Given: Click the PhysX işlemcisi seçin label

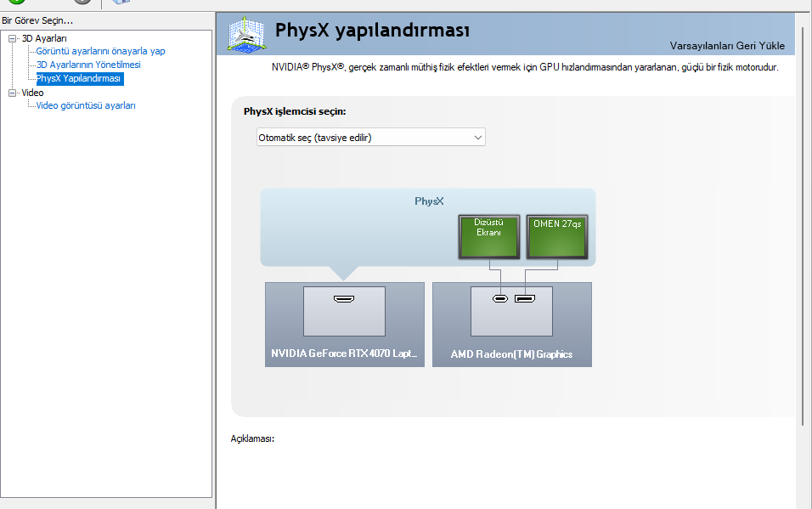Looking at the screenshot, I should 295,111.
